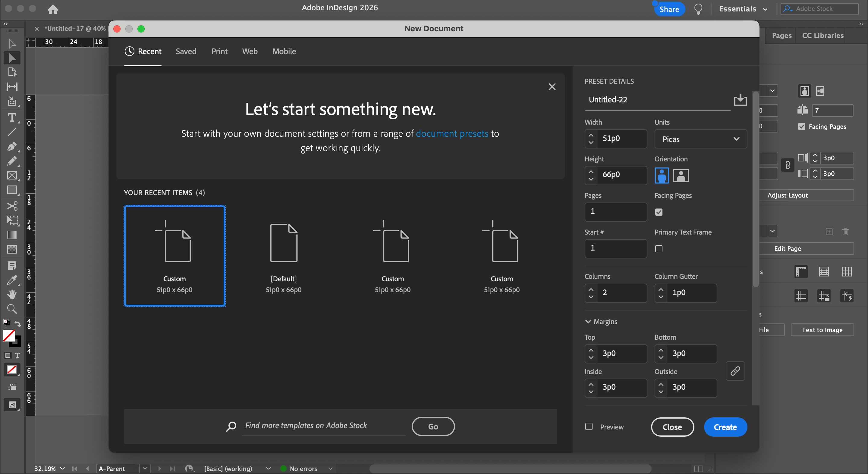Choose the Scissors tool
Screen dimensions: 868x474
(x=12, y=206)
